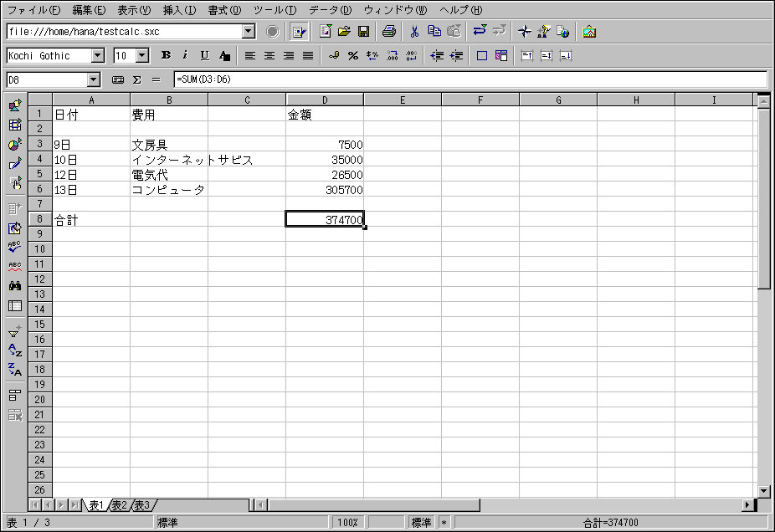Switch to sheet tab 表2
Viewport: 775px width, 532px height.
click(x=120, y=505)
